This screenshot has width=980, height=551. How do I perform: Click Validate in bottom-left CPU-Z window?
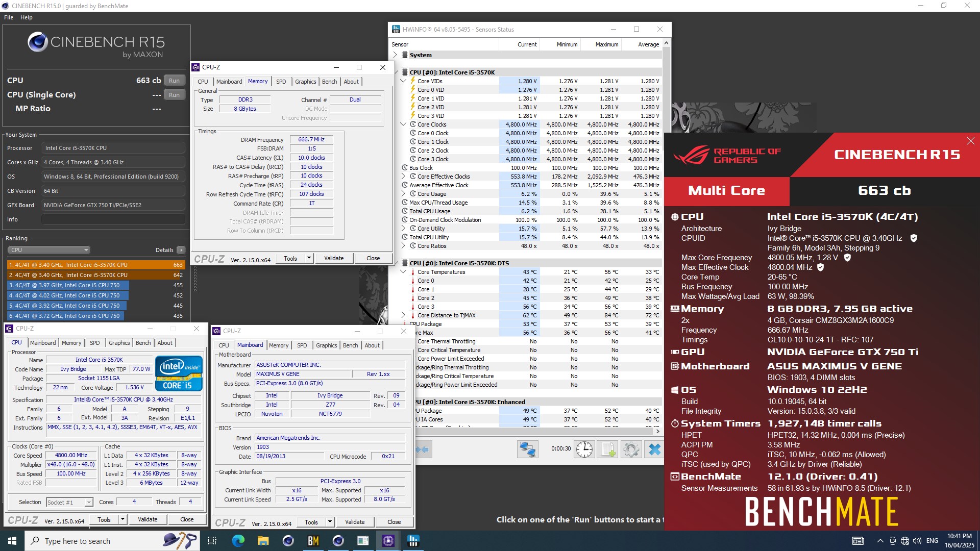click(x=148, y=519)
